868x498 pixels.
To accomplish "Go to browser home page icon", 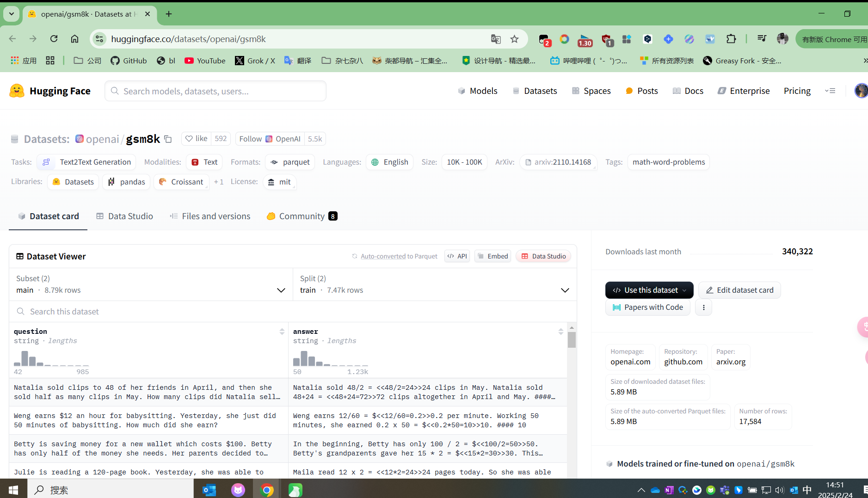I will click(x=74, y=39).
